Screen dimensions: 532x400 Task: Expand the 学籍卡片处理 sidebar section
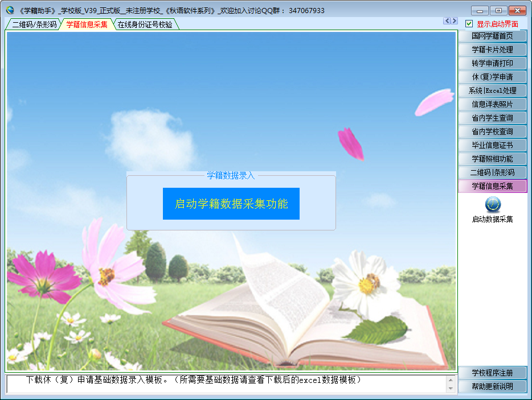tap(492, 50)
